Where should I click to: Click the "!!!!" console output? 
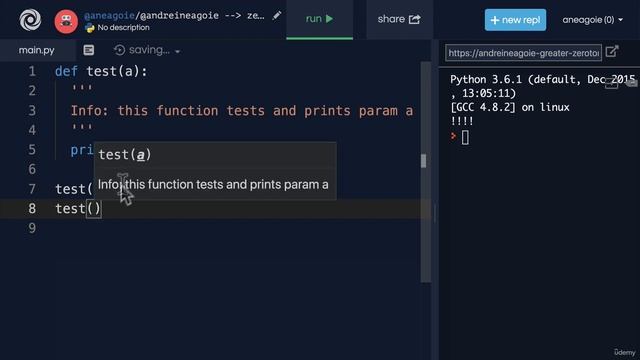(x=462, y=121)
